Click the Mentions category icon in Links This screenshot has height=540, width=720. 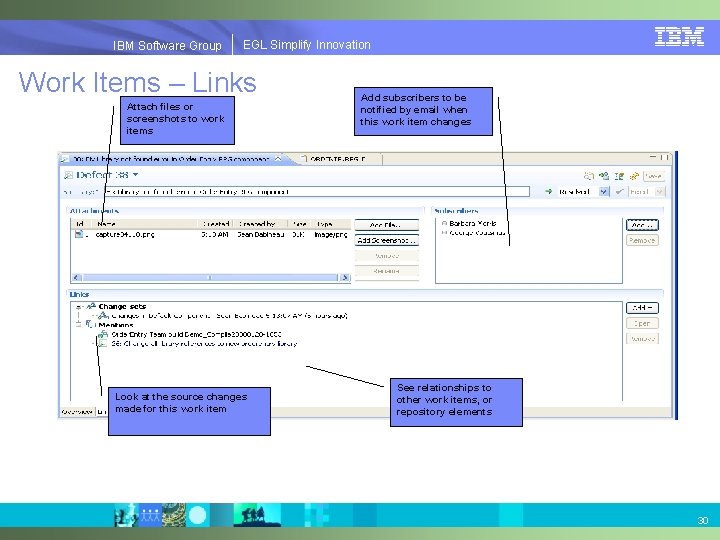pyautogui.click(x=90, y=325)
